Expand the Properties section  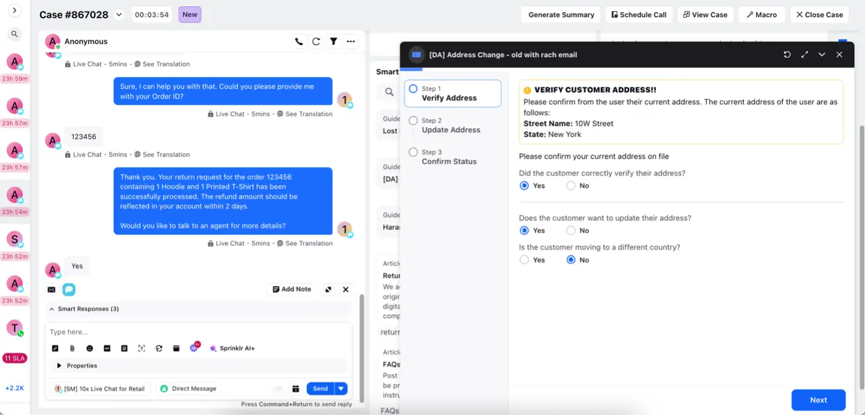click(78, 365)
